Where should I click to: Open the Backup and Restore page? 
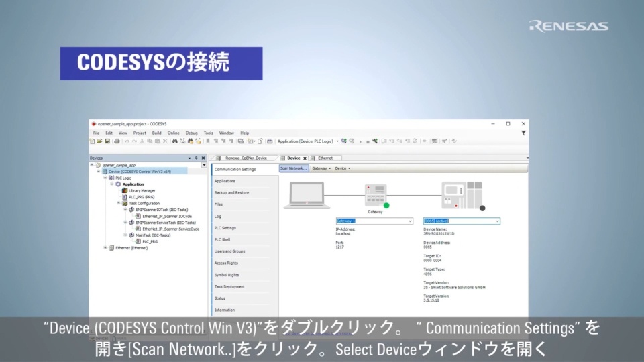pos(231,193)
